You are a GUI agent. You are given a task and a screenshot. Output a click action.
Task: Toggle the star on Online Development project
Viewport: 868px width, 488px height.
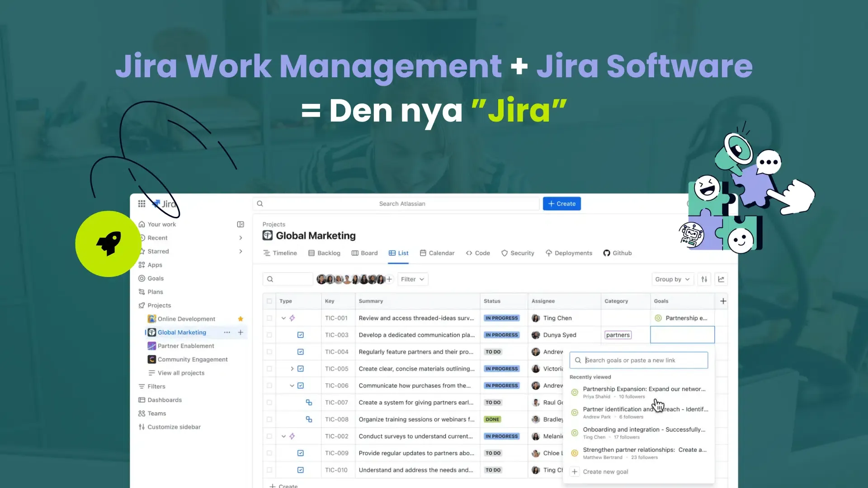click(241, 319)
